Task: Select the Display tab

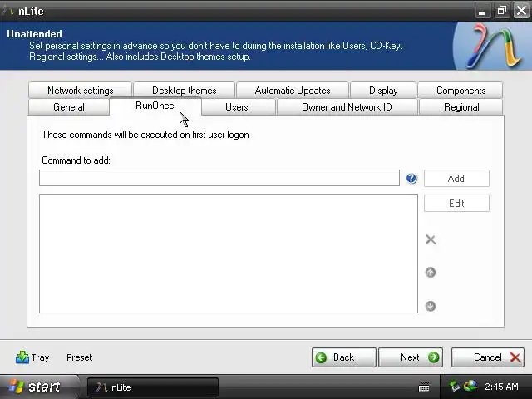Action: pos(383,91)
